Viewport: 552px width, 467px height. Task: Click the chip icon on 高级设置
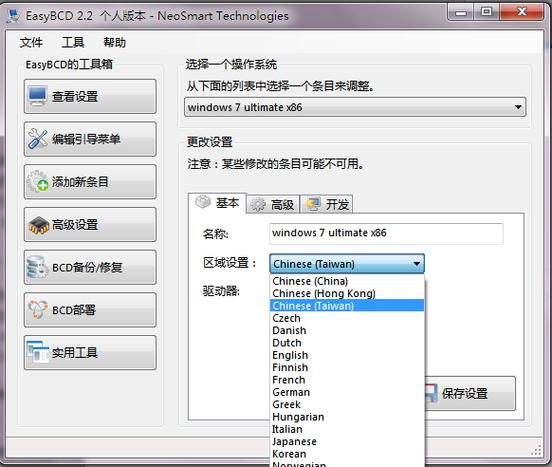coord(38,225)
